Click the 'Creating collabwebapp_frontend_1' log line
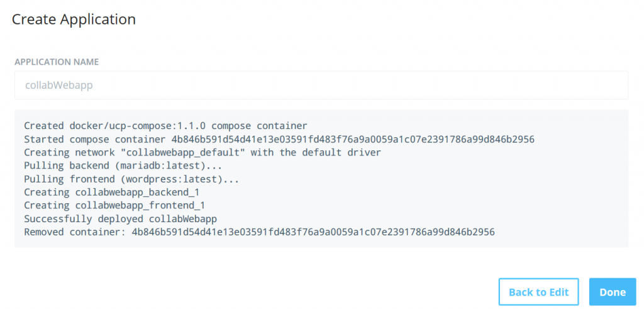The height and width of the screenshot is (309, 644). [x=114, y=205]
